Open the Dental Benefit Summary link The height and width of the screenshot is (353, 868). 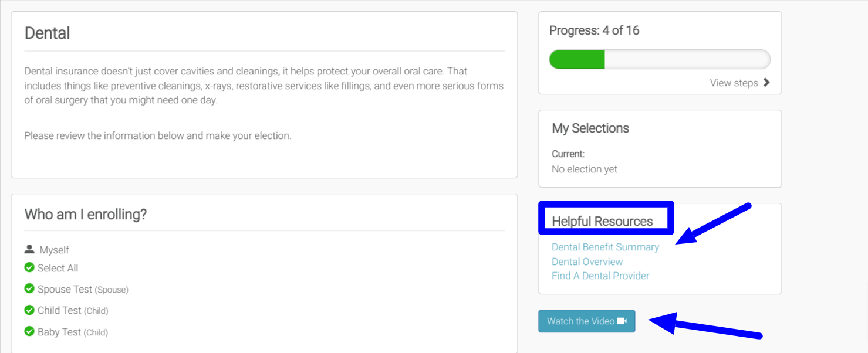(605, 247)
